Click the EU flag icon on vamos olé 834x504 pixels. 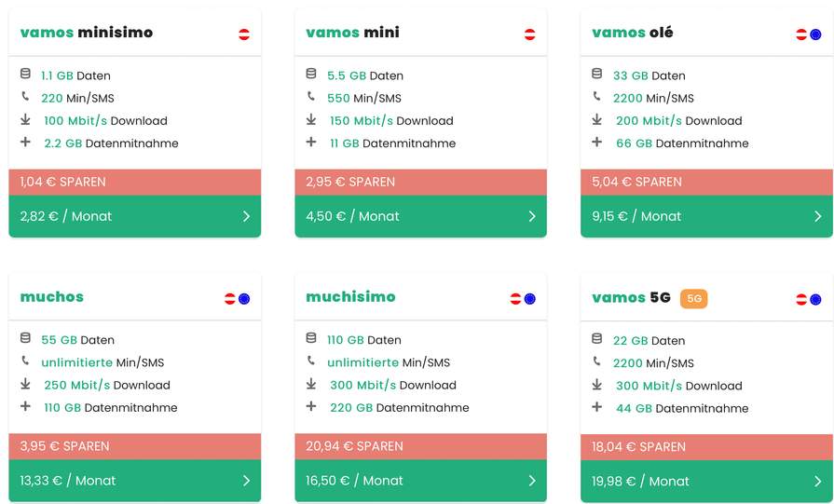[x=815, y=34]
